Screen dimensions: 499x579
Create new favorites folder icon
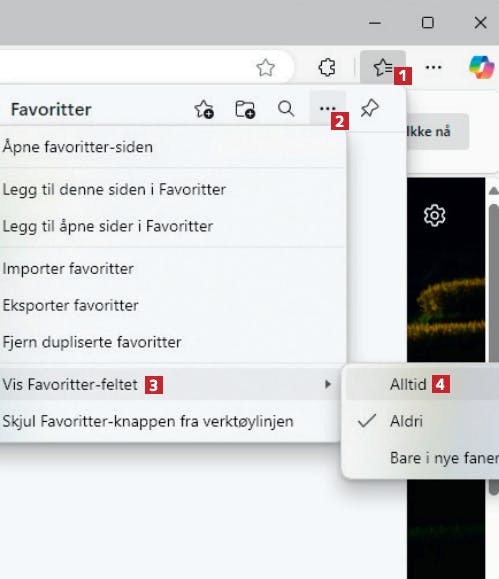[245, 109]
